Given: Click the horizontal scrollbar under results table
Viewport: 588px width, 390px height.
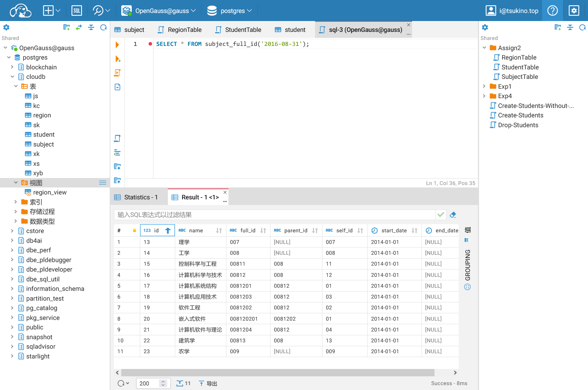Looking at the screenshot, I should pyautogui.click(x=278, y=372).
